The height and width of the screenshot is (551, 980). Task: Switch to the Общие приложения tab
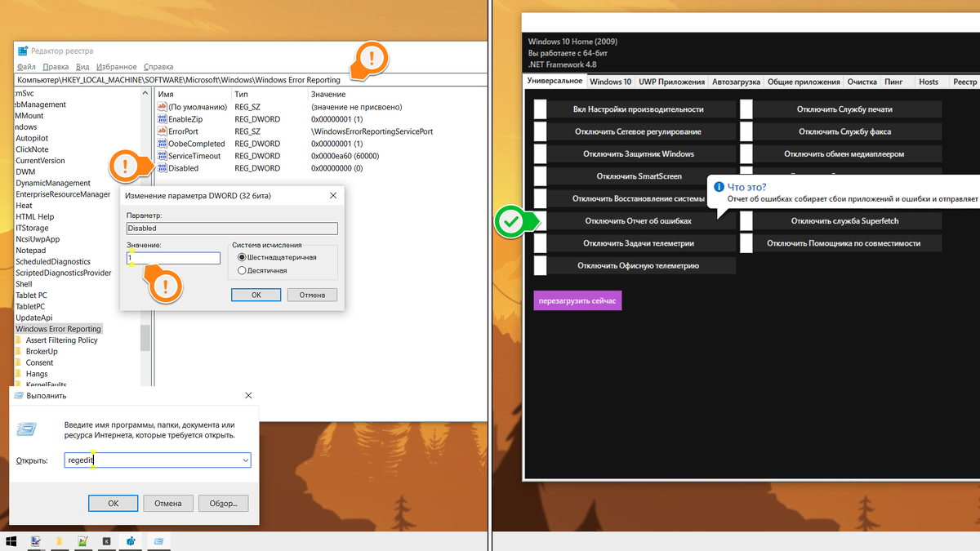(804, 82)
